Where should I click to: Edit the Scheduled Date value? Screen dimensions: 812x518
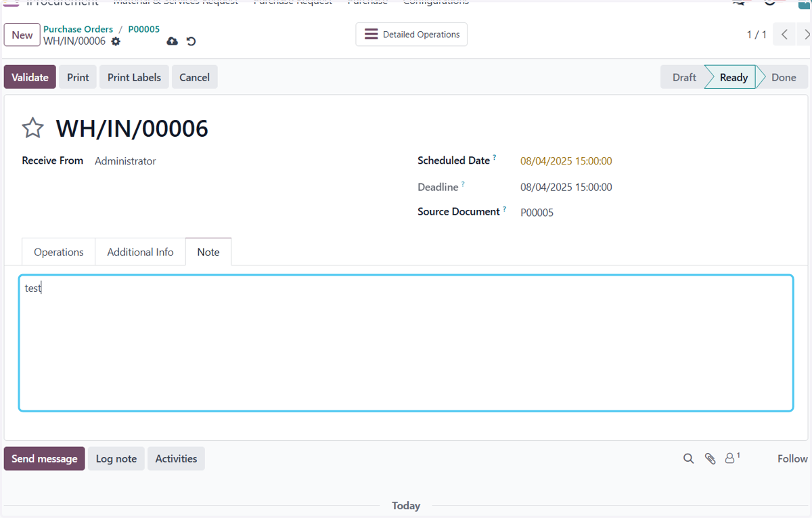tap(566, 161)
